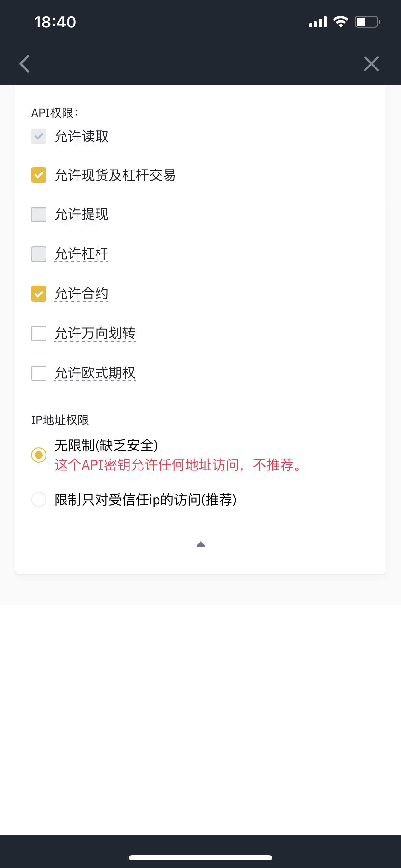Close the page with X icon
The height and width of the screenshot is (868, 401).
[371, 64]
